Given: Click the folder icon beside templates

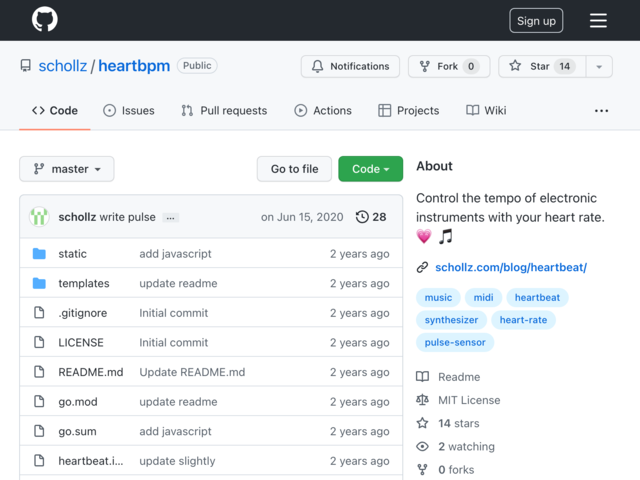Looking at the screenshot, I should click(39, 283).
